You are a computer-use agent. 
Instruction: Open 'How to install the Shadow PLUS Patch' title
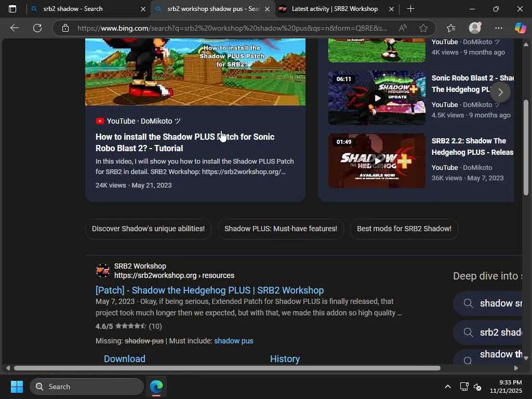185,142
